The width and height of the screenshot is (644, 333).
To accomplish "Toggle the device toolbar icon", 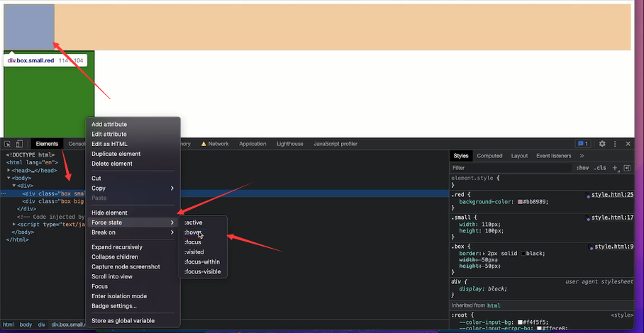I will 19,144.
